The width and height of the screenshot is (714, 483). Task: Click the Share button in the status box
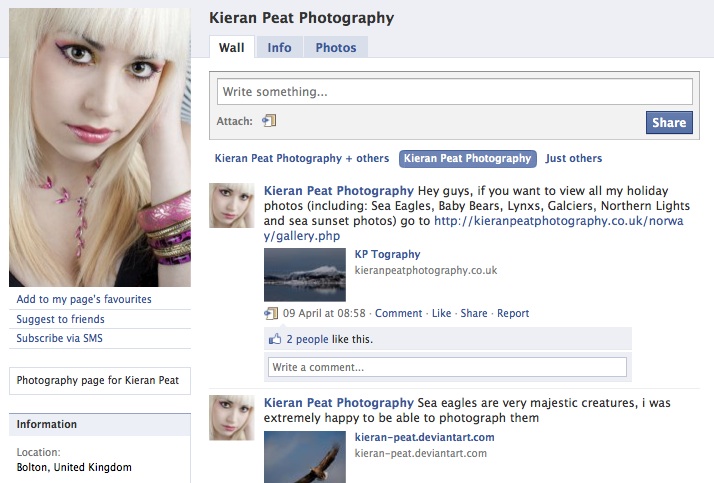point(669,122)
